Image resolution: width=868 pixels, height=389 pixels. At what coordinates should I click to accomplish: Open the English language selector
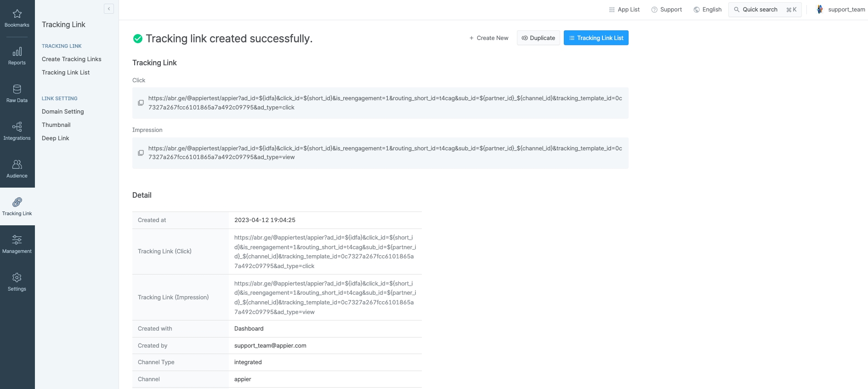coord(708,10)
